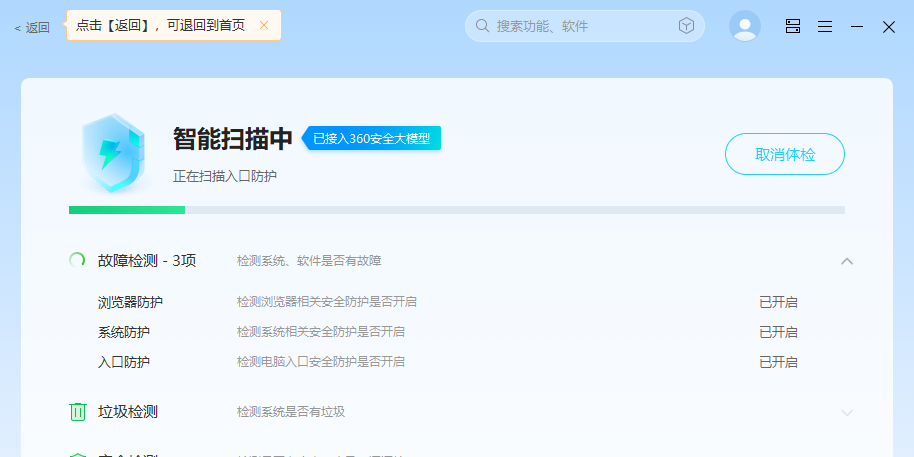Open the main hamburger menu
The image size is (914, 457).
click(824, 27)
